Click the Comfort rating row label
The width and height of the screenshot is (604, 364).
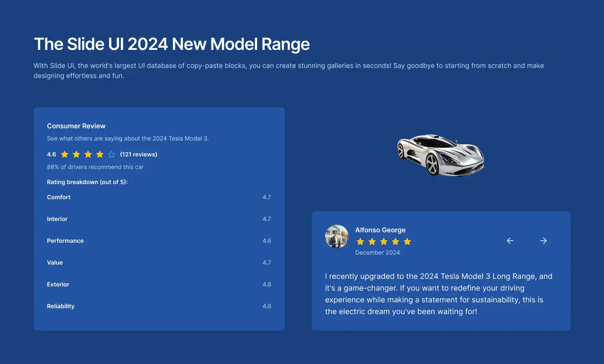(59, 197)
